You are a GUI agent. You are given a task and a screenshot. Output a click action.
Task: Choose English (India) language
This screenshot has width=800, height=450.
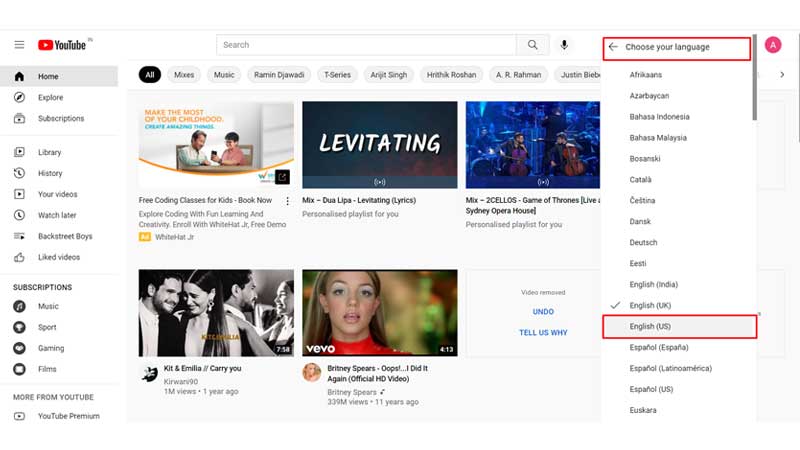pos(679,284)
